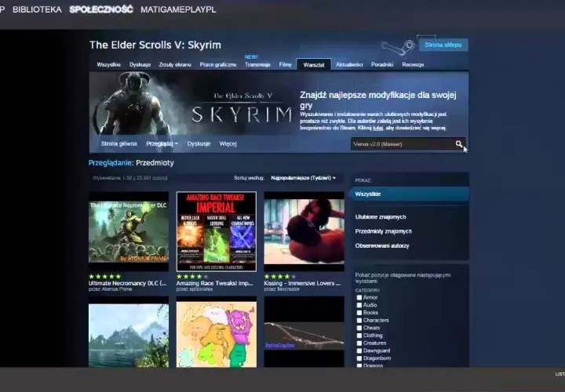The height and width of the screenshot is (392, 565).
Task: Toggle the Dragonborn category checkbox
Action: (x=359, y=358)
